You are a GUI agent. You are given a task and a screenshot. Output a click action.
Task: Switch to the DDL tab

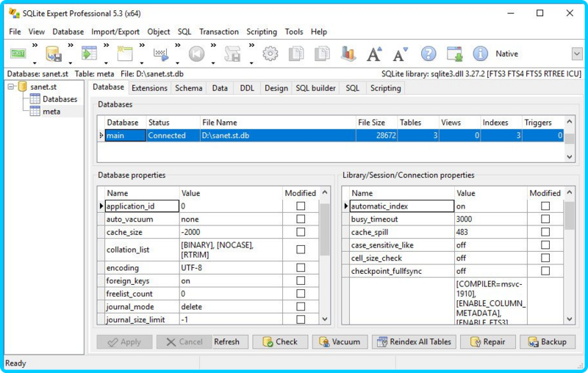247,88
